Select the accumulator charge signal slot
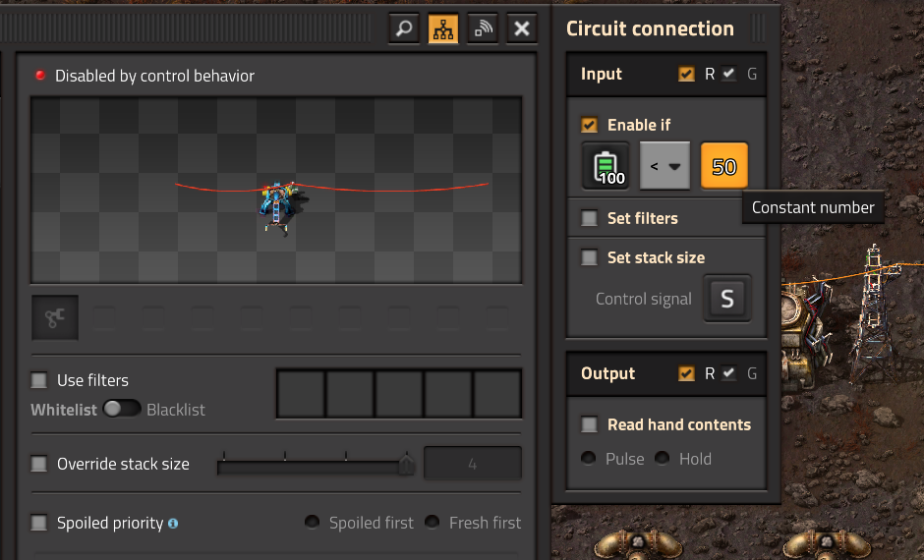The height and width of the screenshot is (560, 924). pos(606,166)
